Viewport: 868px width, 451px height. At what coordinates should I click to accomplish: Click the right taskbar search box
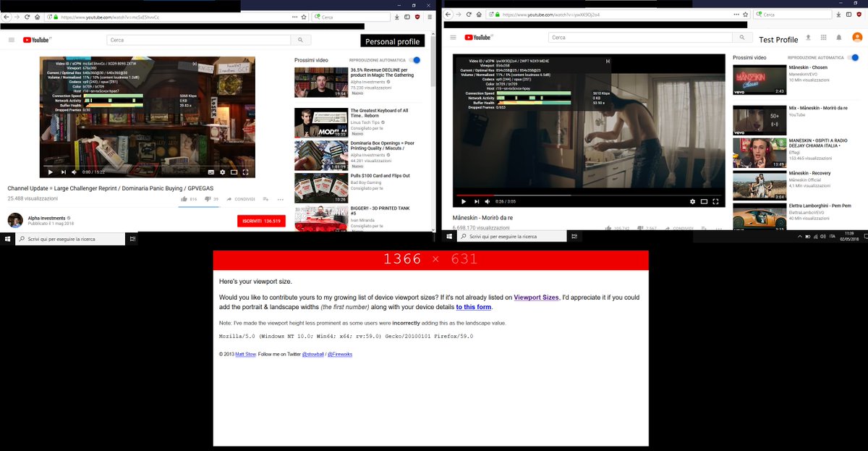(x=512, y=237)
